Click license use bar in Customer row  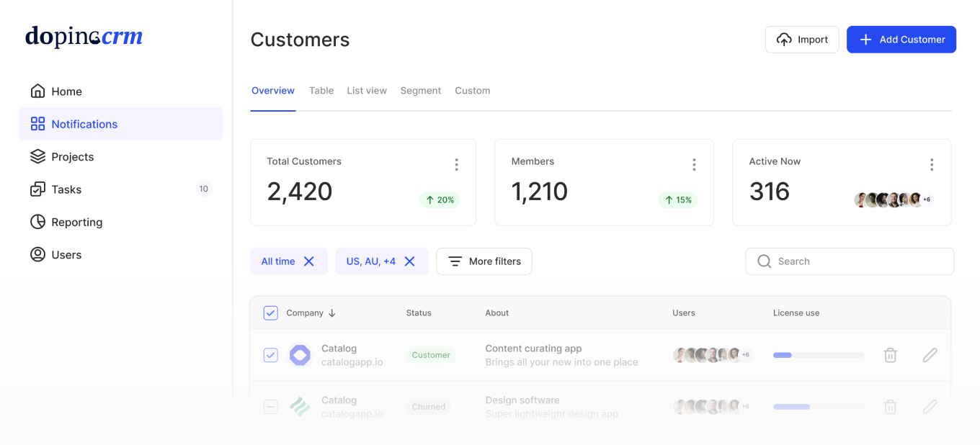pyautogui.click(x=819, y=355)
